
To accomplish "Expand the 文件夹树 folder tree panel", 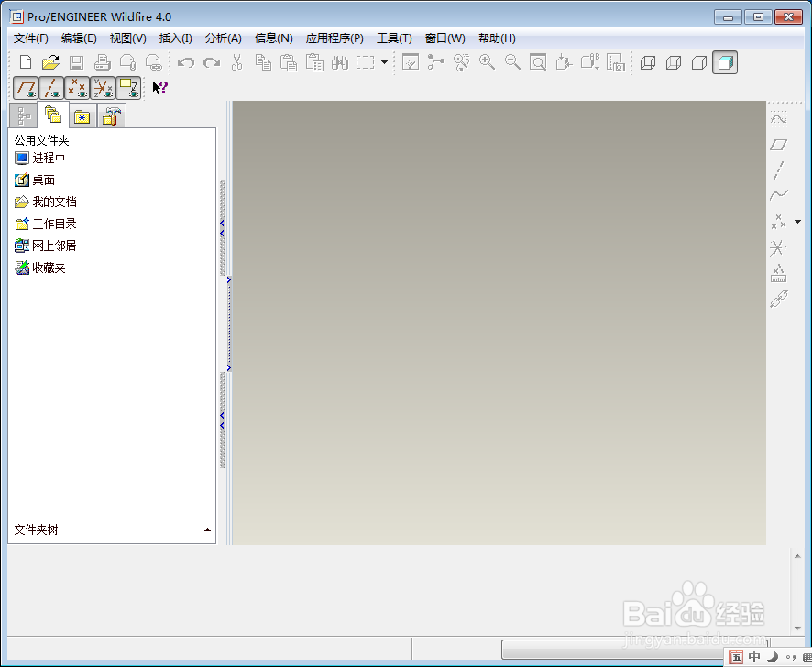I will pos(207,530).
